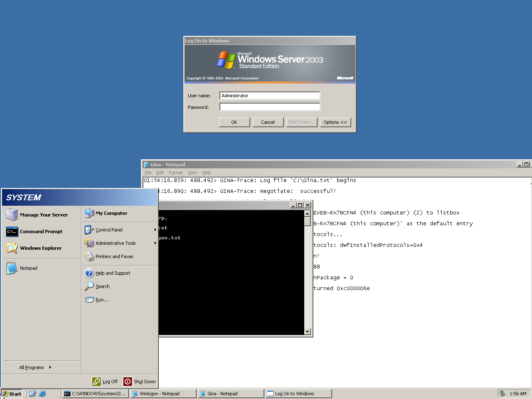The image size is (532, 399).
Task: Click the Password field in logon dialog
Action: tap(270, 107)
